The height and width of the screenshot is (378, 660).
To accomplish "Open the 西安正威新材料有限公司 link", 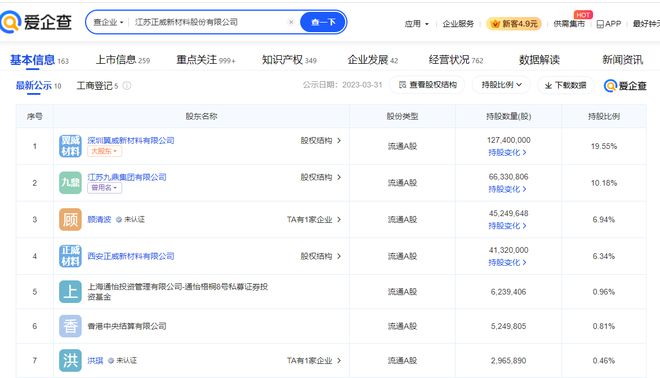I will 131,256.
